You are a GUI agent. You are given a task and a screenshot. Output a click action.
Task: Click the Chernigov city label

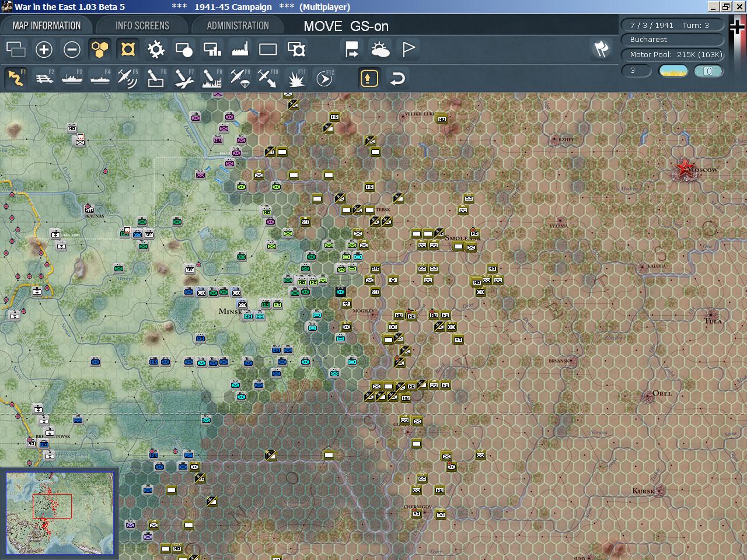[x=418, y=507]
